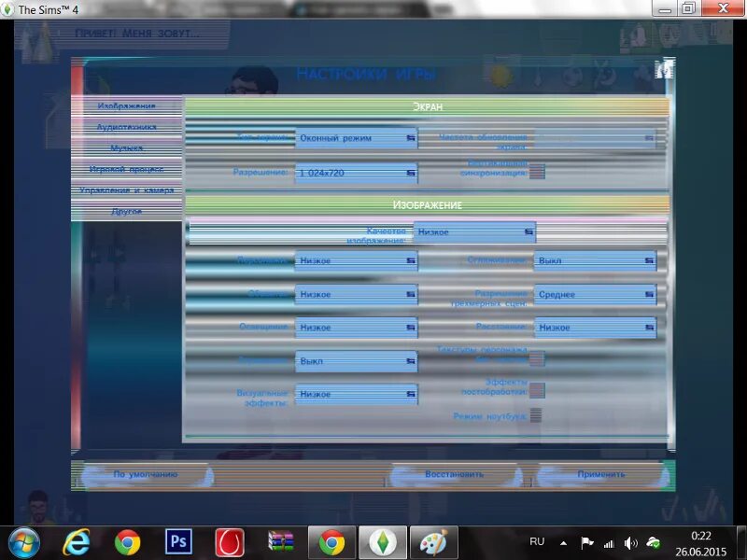This screenshot has width=747, height=560.
Task: Open the Визуальные эффекты dropdown
Action: tap(356, 394)
